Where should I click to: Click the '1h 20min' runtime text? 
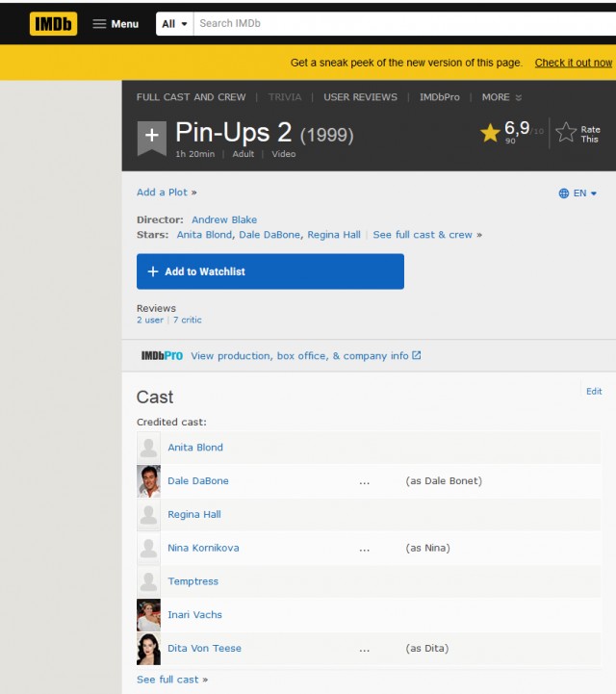[195, 154]
